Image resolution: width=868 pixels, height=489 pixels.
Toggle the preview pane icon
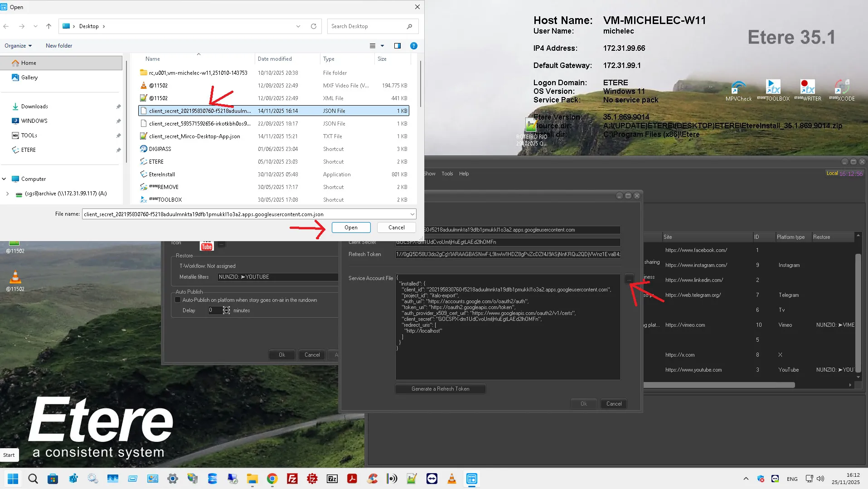tap(398, 46)
